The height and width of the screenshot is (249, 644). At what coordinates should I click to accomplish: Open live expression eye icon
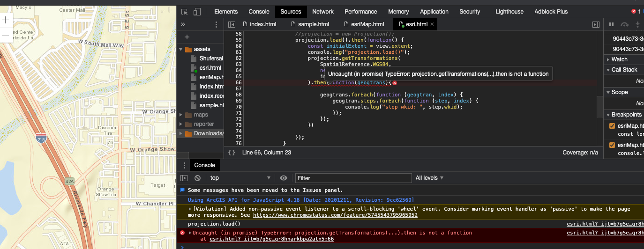[x=284, y=178]
